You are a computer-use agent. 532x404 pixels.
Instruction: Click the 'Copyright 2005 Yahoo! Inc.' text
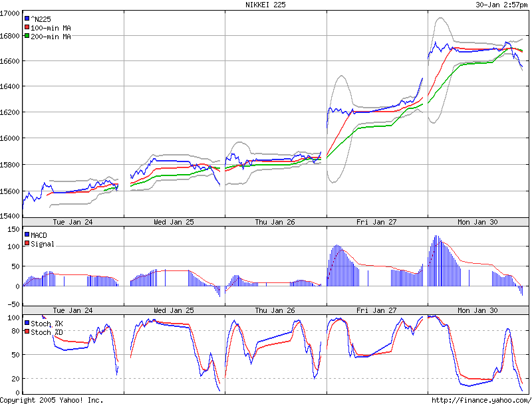pyautogui.click(x=52, y=400)
